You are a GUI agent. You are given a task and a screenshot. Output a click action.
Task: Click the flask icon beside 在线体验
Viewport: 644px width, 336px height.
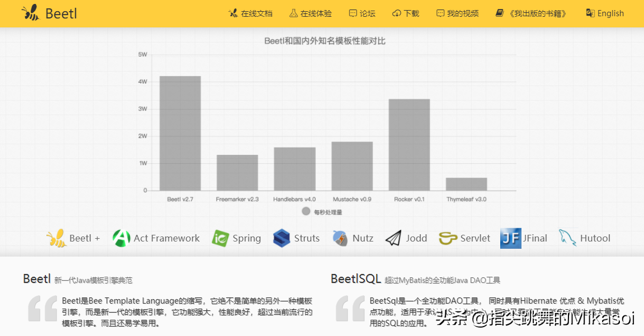click(x=293, y=13)
